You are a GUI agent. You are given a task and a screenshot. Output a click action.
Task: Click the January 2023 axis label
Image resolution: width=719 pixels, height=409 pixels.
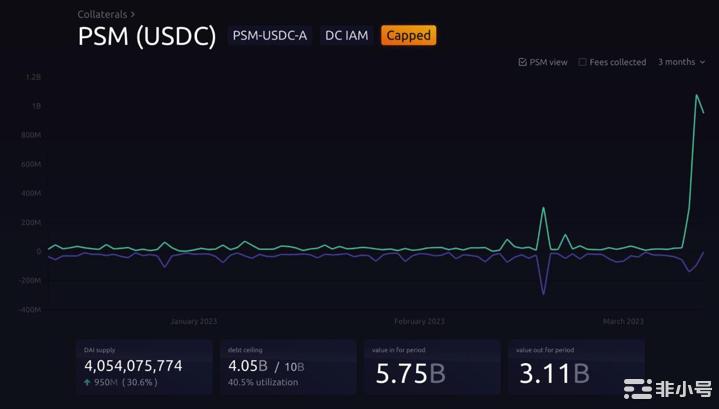pyautogui.click(x=194, y=321)
